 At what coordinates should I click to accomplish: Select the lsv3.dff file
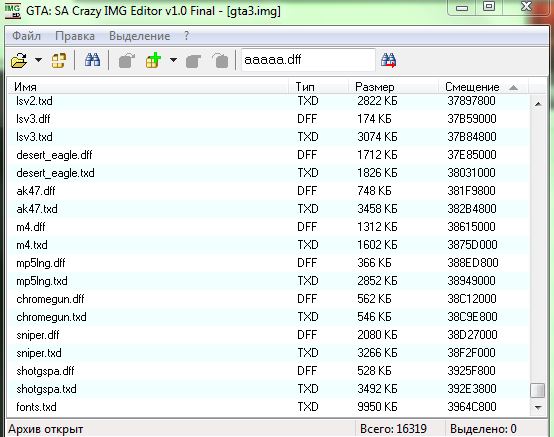tap(268, 119)
